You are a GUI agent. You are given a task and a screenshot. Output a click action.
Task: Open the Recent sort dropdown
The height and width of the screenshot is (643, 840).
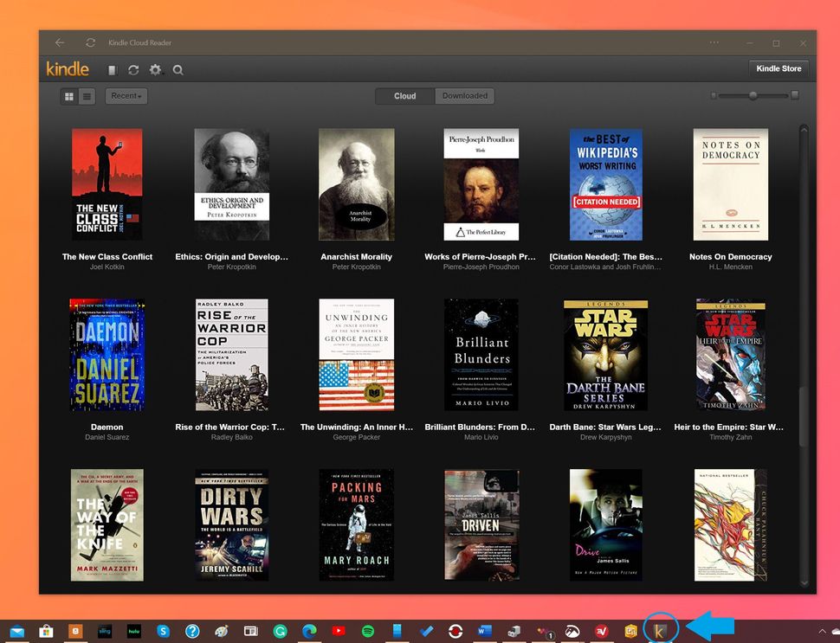(126, 96)
